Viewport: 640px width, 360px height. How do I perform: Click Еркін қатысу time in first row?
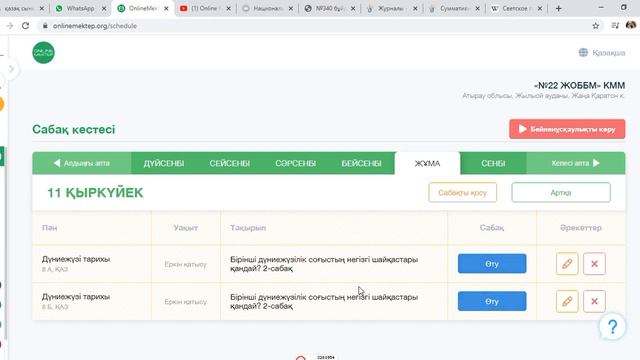pos(185,264)
